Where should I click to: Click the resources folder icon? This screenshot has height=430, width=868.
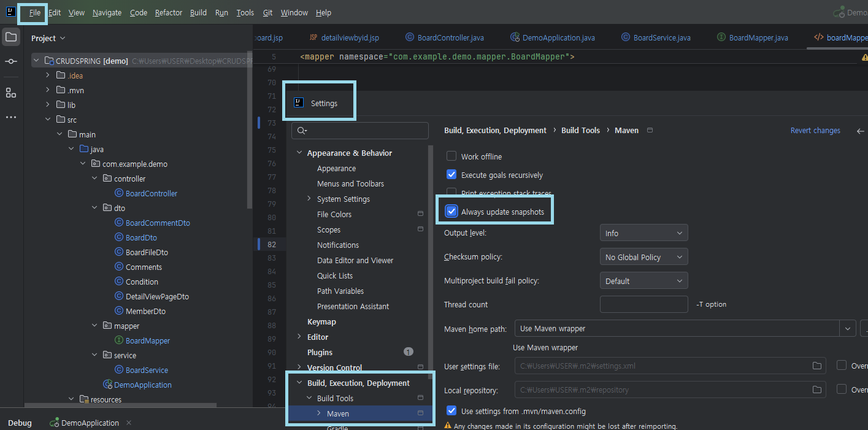(85, 399)
